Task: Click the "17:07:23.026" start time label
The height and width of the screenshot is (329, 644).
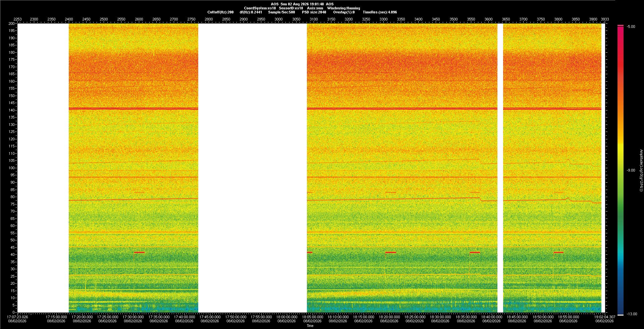Action: point(18,317)
